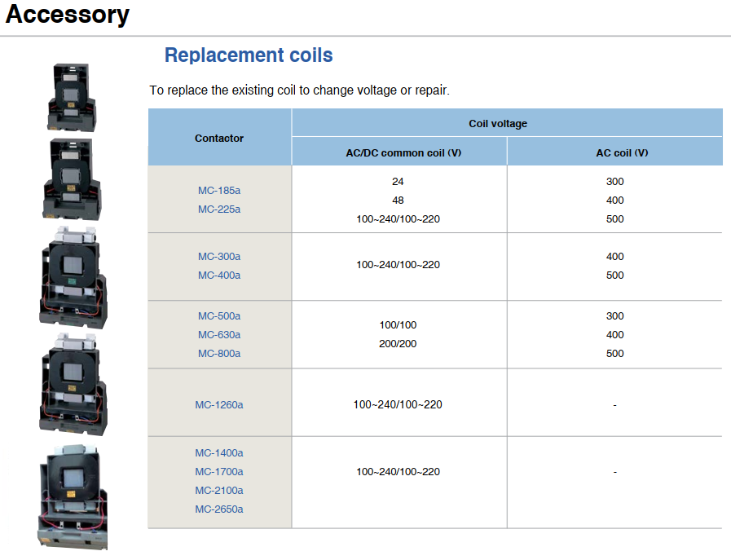Click the 48 value in MC-185a row
The image size is (731, 560).
coord(398,200)
